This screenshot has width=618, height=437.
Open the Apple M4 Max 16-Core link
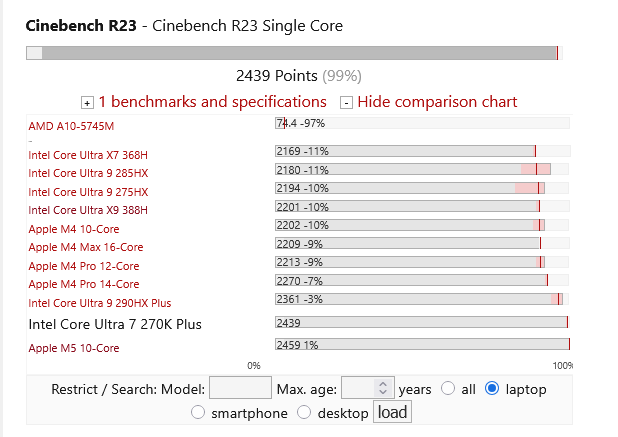point(86,247)
